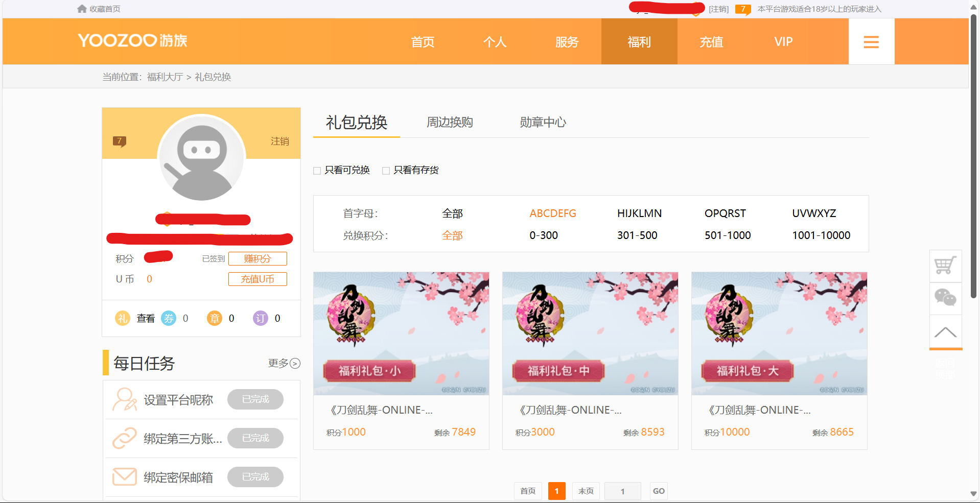Screen dimensions: 980x503
Task: Click the 礼 gift icon in profile
Action: pos(123,318)
